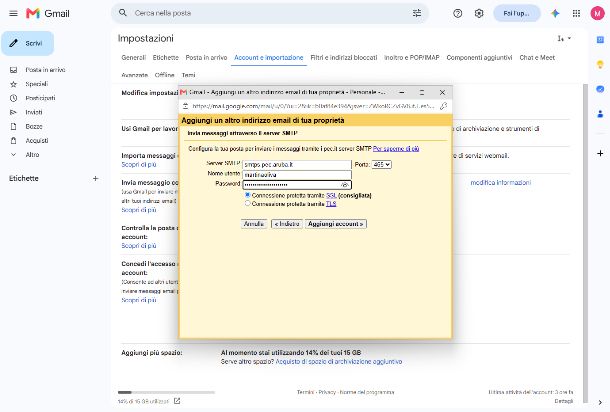This screenshot has width=610, height=412.
Task: Expand Altro in sidebar
Action: pos(32,154)
